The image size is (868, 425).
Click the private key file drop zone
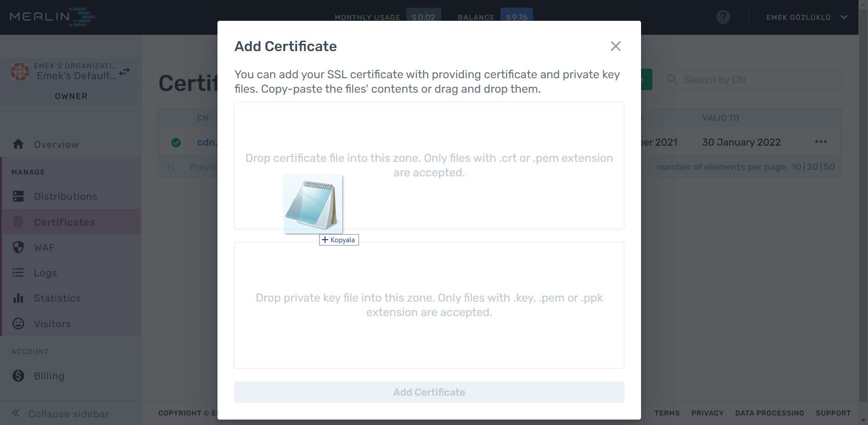429,305
